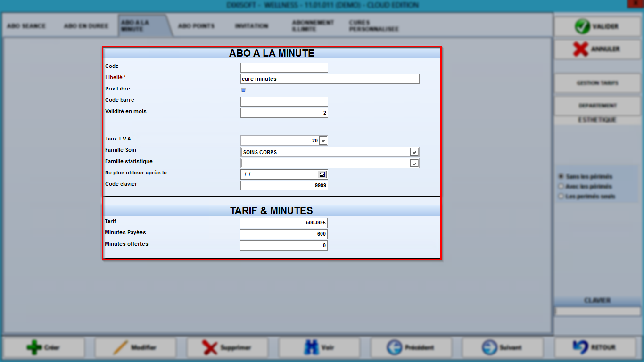Click the Département button
644x362 pixels.
(x=597, y=106)
